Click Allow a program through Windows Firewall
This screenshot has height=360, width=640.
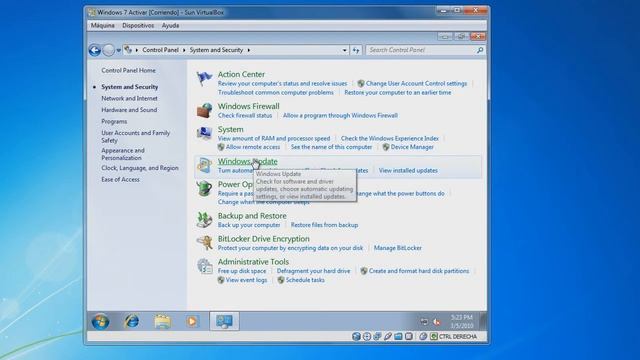click(x=340, y=116)
